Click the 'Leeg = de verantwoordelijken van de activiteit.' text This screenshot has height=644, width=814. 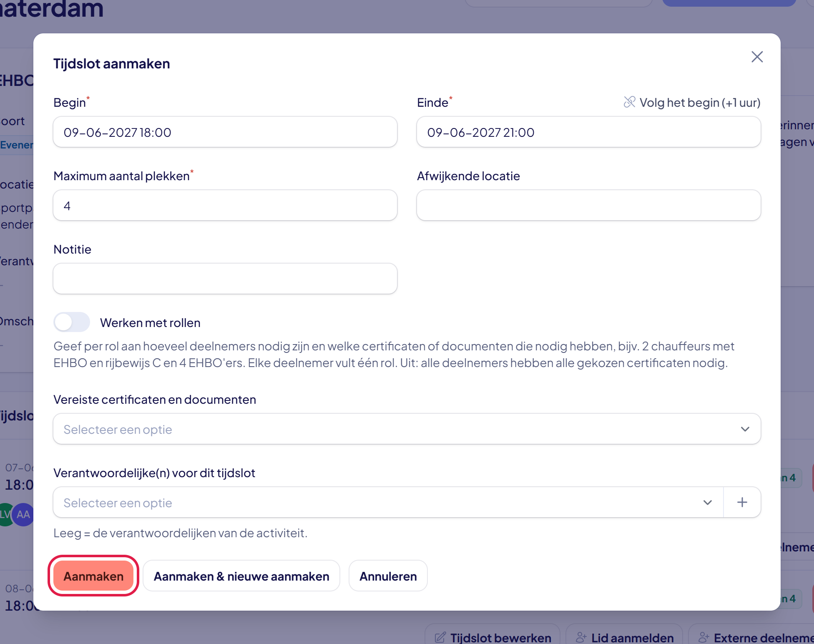181,533
